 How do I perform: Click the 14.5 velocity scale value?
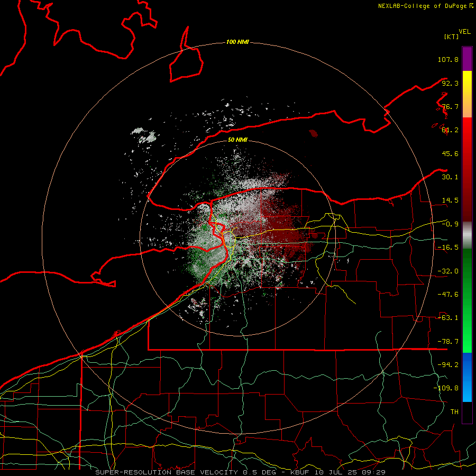click(x=450, y=200)
